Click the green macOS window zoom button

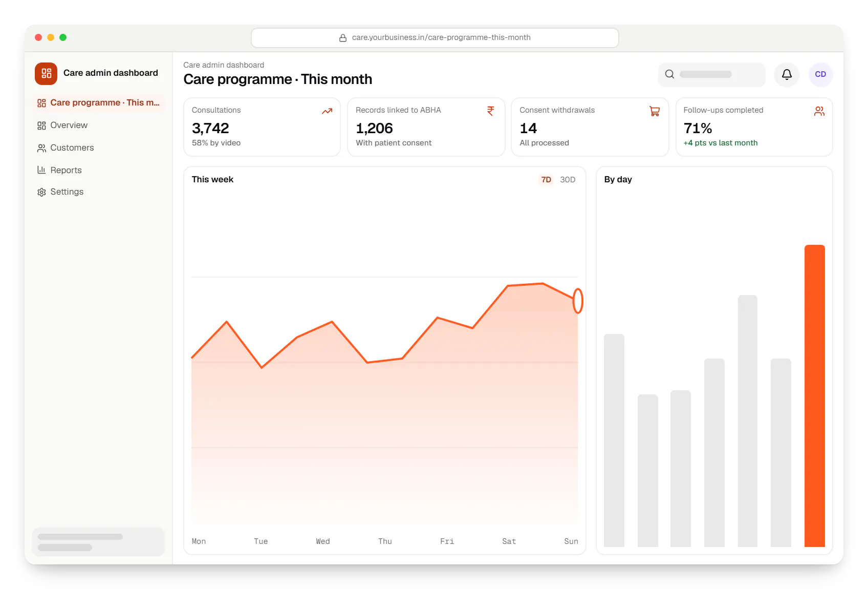(x=63, y=37)
